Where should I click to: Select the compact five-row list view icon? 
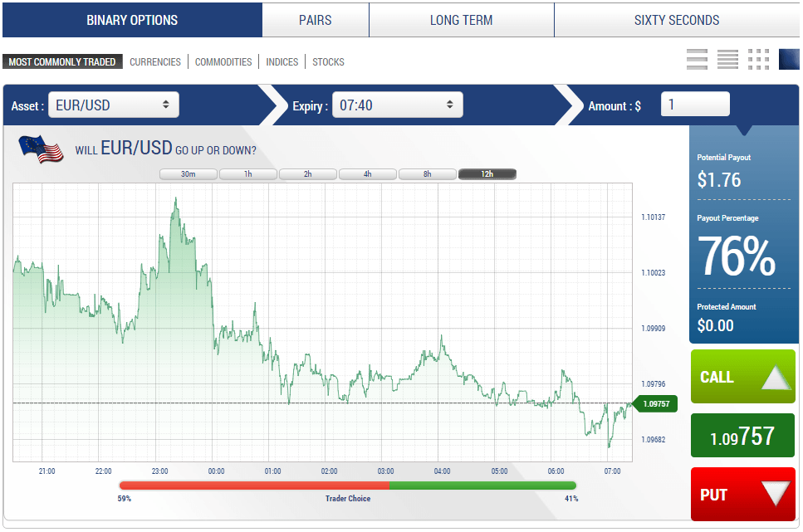click(727, 59)
